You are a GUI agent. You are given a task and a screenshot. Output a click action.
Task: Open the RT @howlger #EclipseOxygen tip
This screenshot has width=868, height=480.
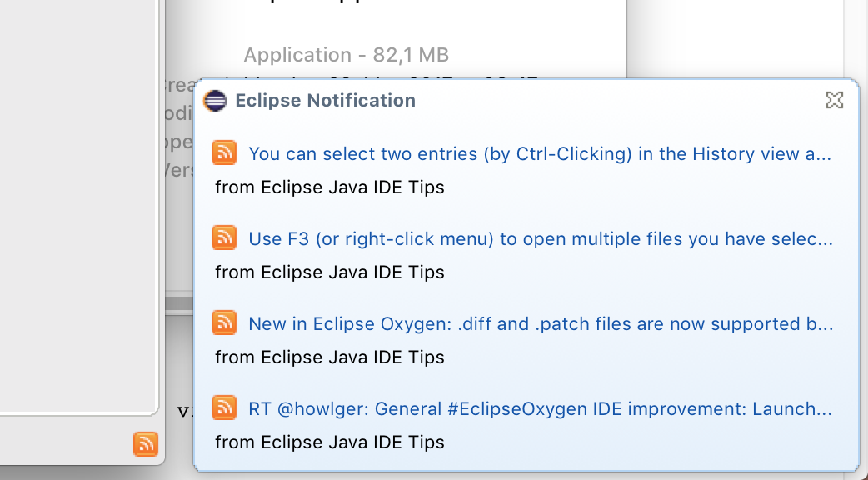(x=540, y=409)
